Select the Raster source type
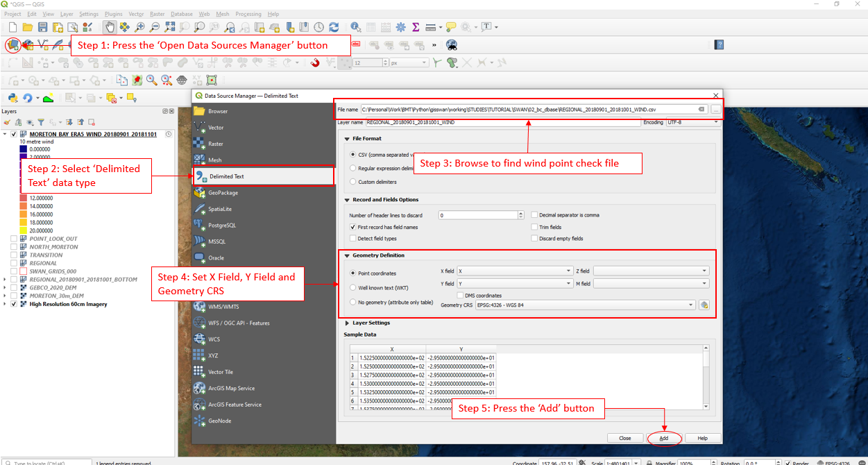This screenshot has width=868, height=465. 216,144
